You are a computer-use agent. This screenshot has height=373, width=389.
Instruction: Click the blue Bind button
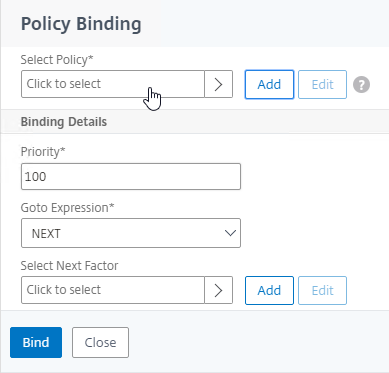click(36, 342)
